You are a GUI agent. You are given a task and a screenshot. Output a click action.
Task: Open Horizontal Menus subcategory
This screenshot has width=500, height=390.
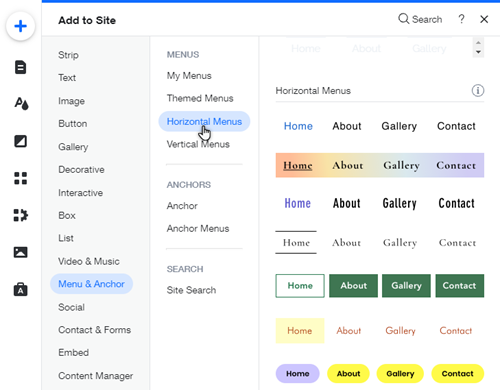(x=204, y=121)
